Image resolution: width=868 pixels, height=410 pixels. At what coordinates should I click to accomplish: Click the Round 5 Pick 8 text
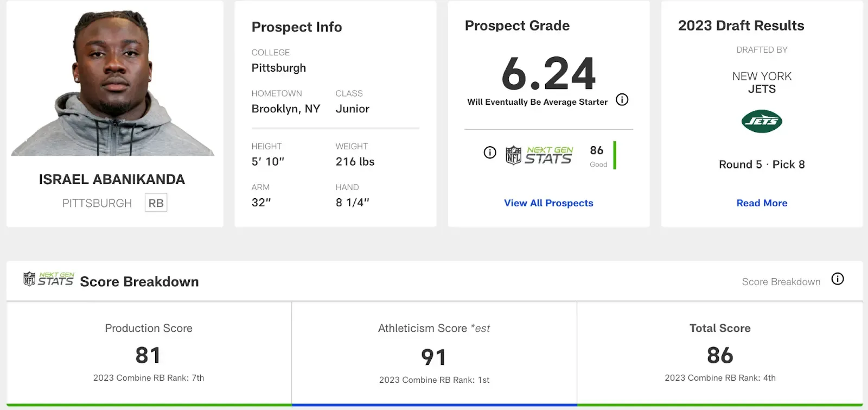pos(762,165)
